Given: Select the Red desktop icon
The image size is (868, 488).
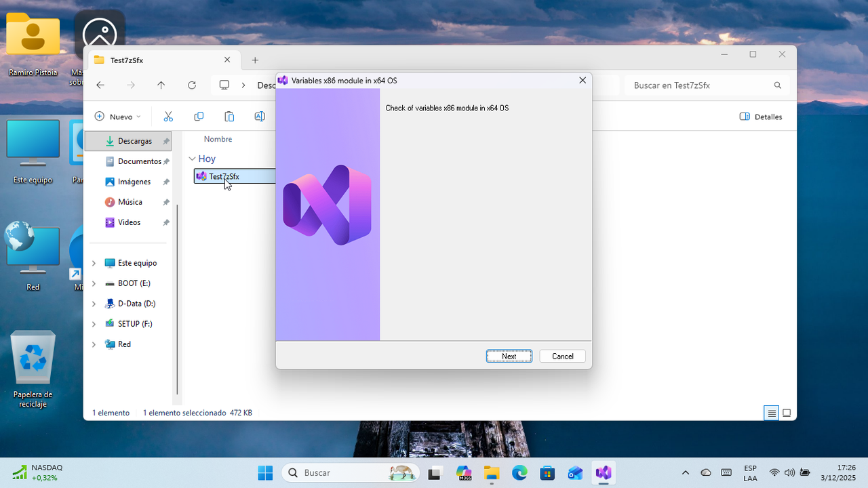Looking at the screenshot, I should pos(33,258).
